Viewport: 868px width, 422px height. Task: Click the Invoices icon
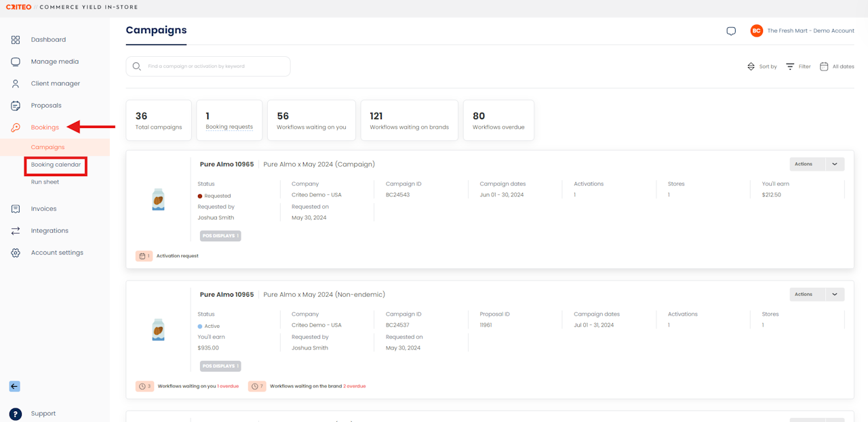pos(16,209)
